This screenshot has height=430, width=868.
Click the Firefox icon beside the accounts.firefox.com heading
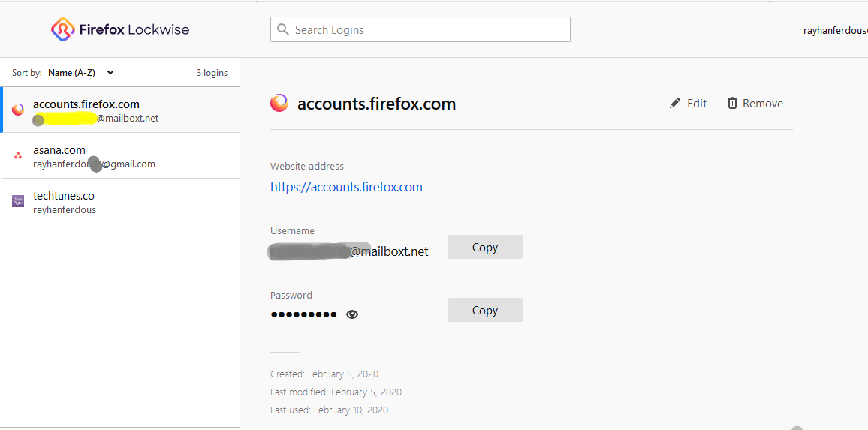click(279, 104)
